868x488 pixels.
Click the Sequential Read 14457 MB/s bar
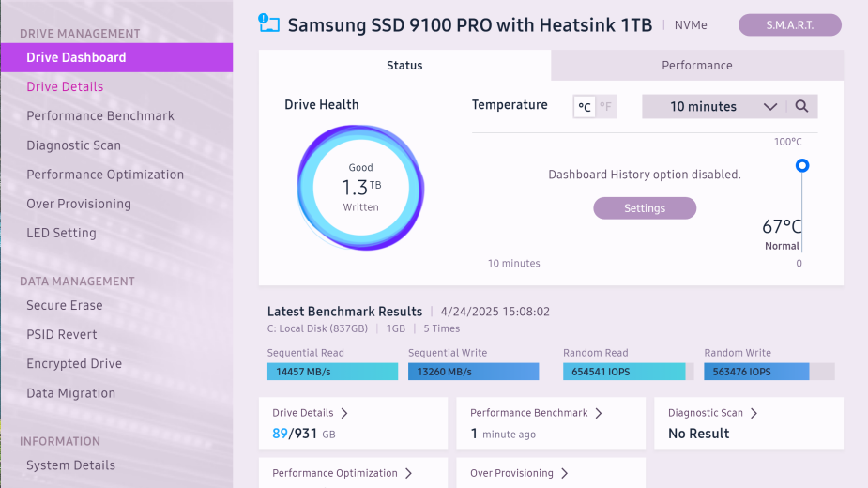click(332, 372)
